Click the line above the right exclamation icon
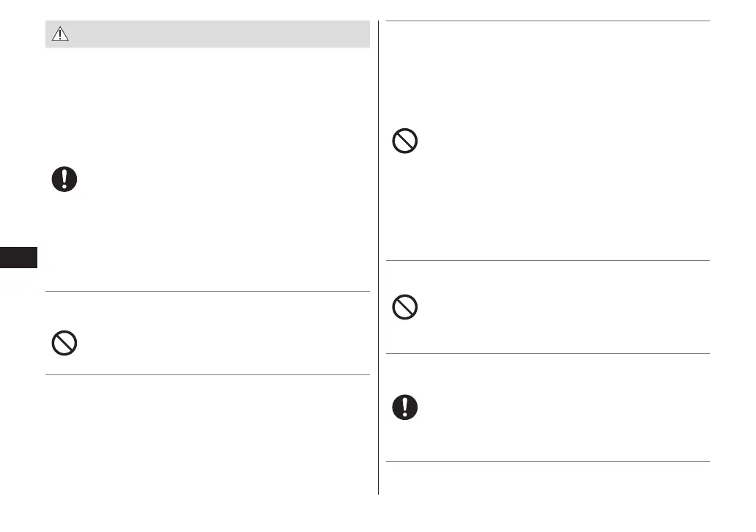756x532 pixels. pyautogui.click(x=547, y=354)
